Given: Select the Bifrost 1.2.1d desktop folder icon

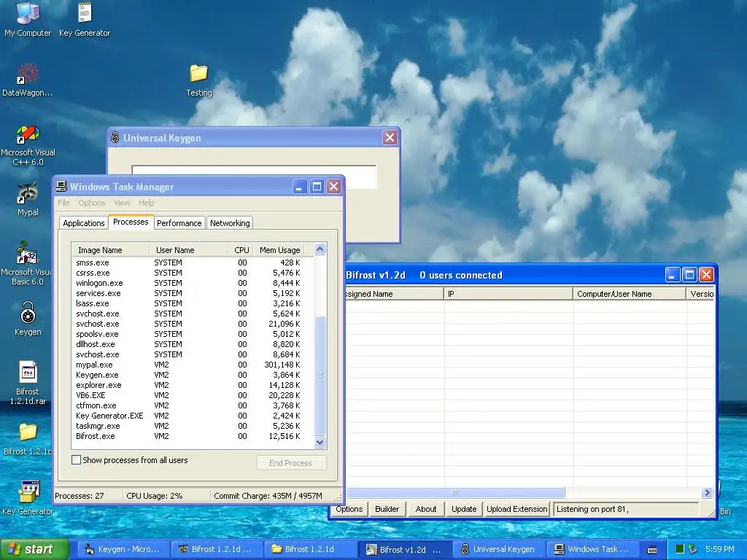Looking at the screenshot, I should click(x=27, y=438).
